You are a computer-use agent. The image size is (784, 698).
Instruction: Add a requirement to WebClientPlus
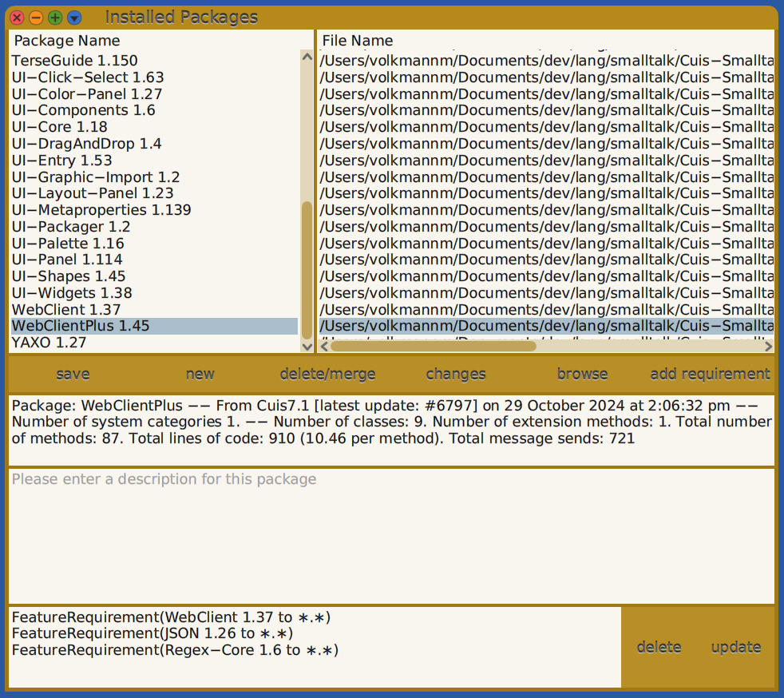tap(710, 373)
